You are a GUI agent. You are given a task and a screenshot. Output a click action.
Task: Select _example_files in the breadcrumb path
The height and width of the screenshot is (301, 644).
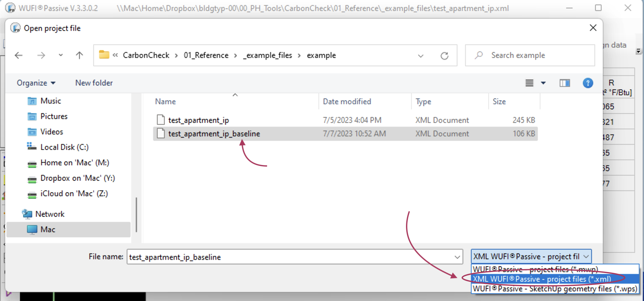(x=268, y=55)
